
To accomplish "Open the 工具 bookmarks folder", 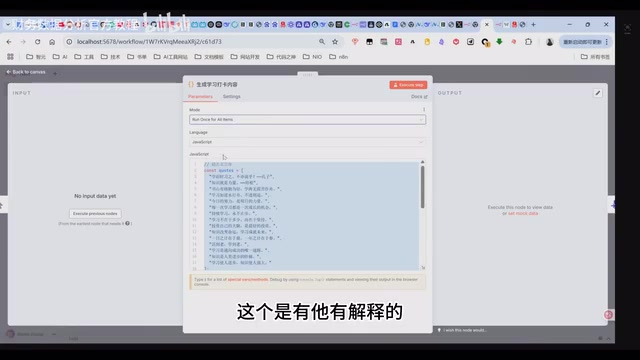I will 84,57.
